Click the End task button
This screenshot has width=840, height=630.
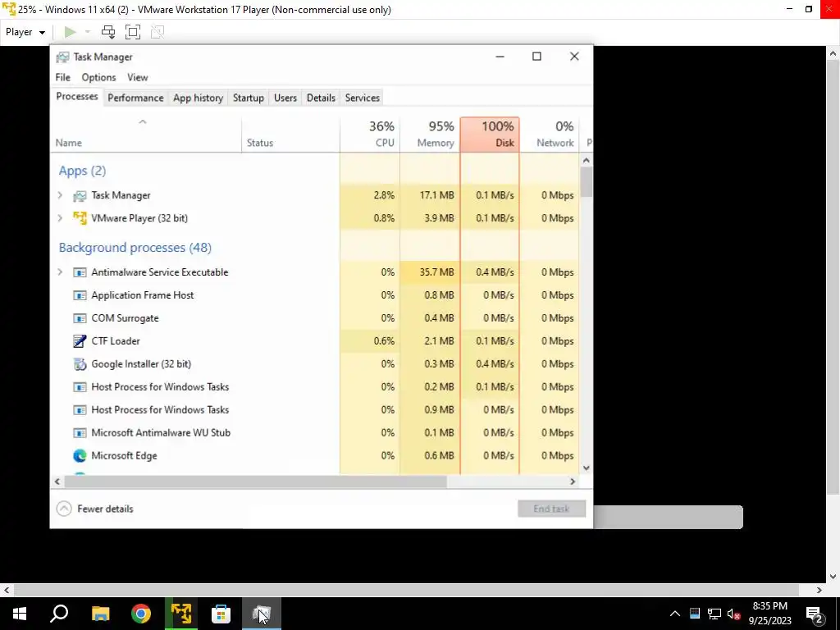click(551, 509)
